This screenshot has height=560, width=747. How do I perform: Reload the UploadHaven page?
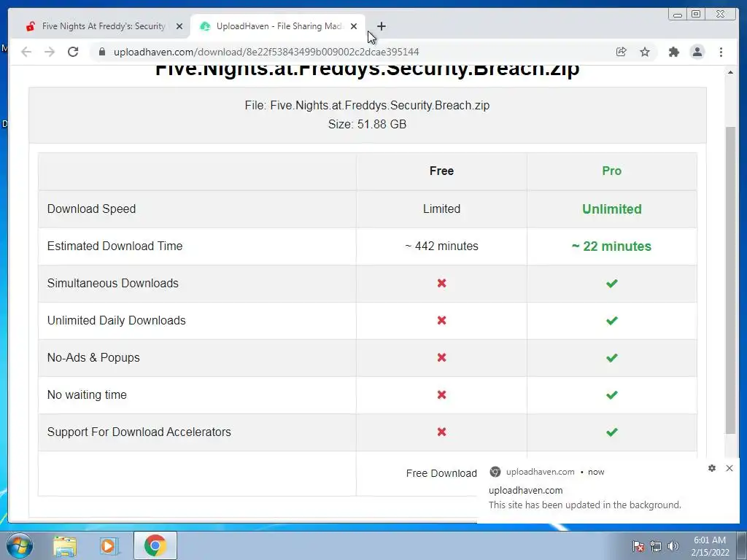[73, 52]
